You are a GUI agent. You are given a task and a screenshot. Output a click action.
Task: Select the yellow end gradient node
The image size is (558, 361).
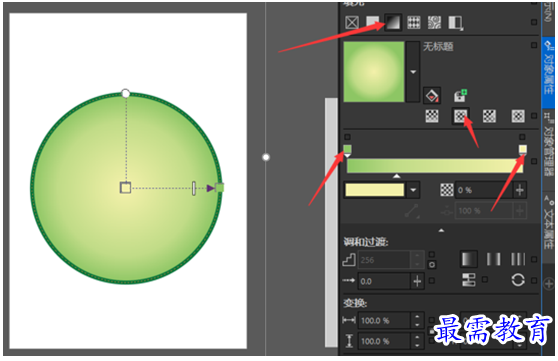click(x=522, y=150)
